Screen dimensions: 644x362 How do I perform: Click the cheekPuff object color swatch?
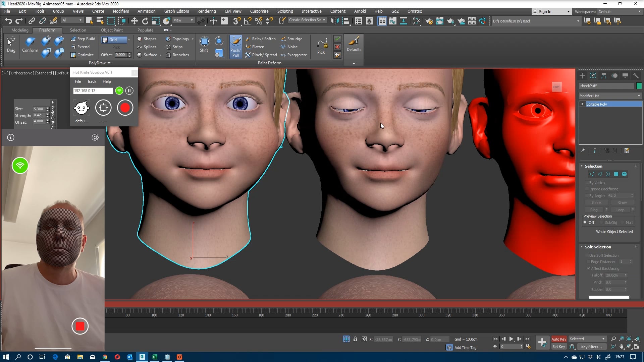coord(639,86)
